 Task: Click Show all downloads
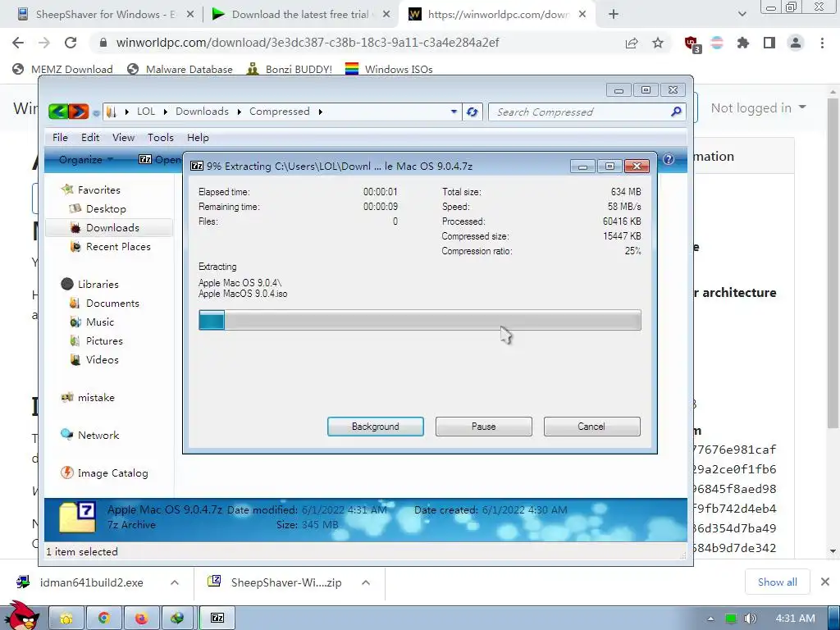tap(778, 582)
